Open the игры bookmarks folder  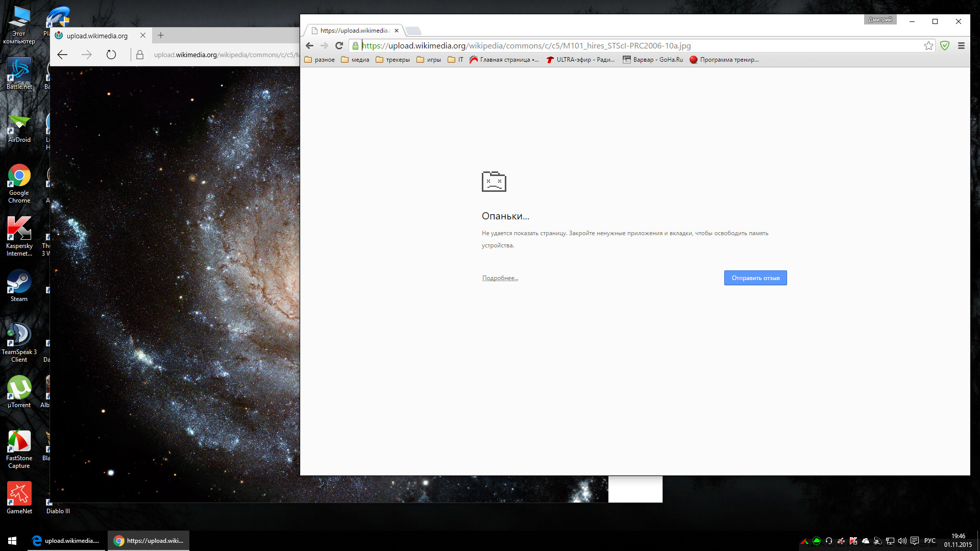point(429,60)
